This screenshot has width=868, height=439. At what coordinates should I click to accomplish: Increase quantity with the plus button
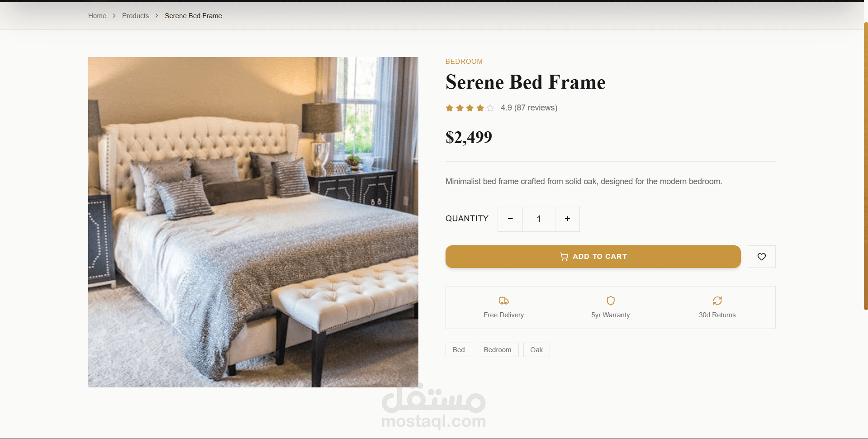(567, 219)
